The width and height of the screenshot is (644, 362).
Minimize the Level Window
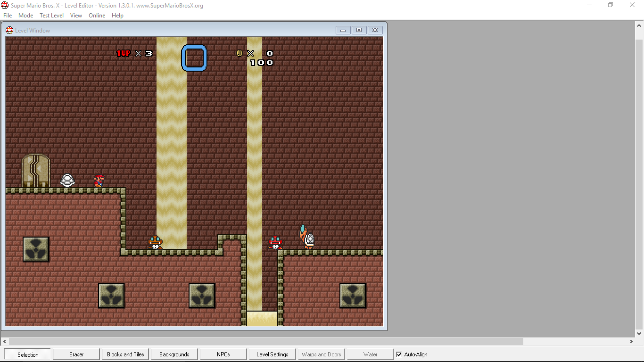coord(343,30)
